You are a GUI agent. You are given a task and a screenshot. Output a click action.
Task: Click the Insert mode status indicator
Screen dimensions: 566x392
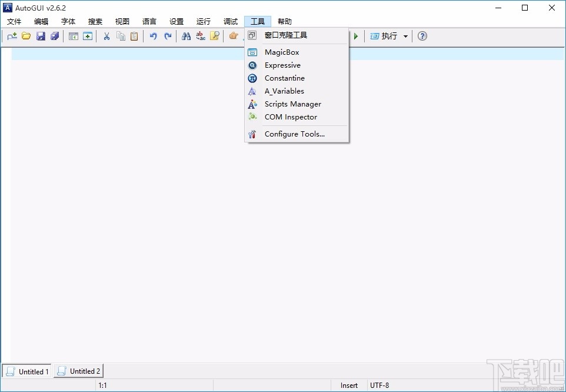(348, 385)
